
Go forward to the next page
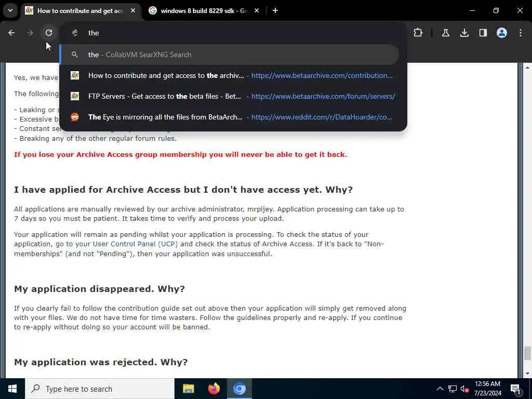(30, 33)
